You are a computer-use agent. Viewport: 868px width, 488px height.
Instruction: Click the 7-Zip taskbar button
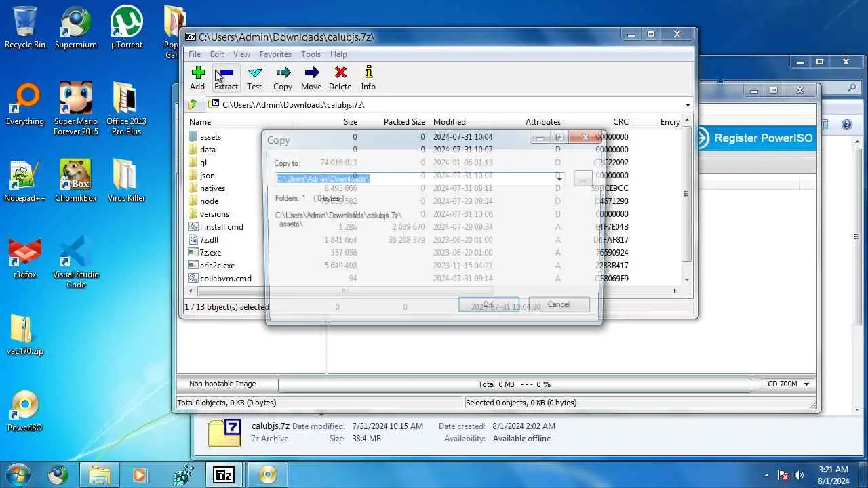click(x=224, y=474)
